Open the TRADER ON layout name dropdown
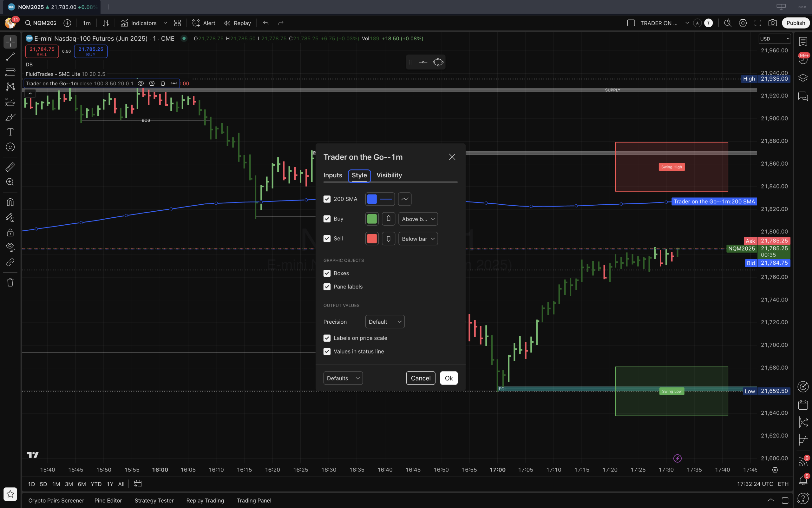 coord(687,23)
